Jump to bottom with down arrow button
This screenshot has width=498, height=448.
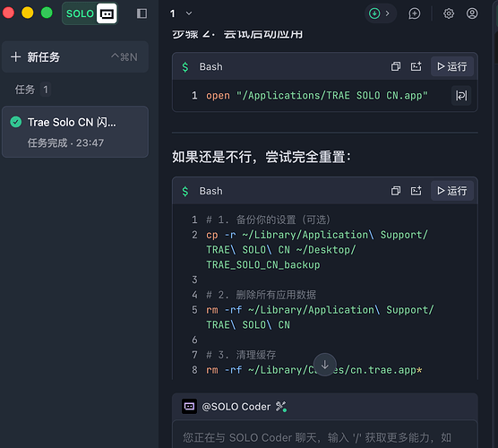(x=324, y=365)
